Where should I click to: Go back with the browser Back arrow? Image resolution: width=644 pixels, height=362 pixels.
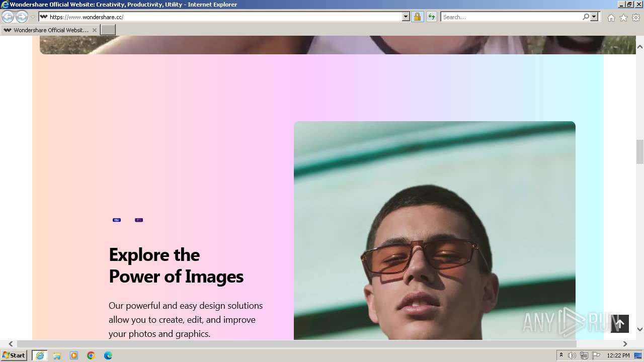pos(8,17)
